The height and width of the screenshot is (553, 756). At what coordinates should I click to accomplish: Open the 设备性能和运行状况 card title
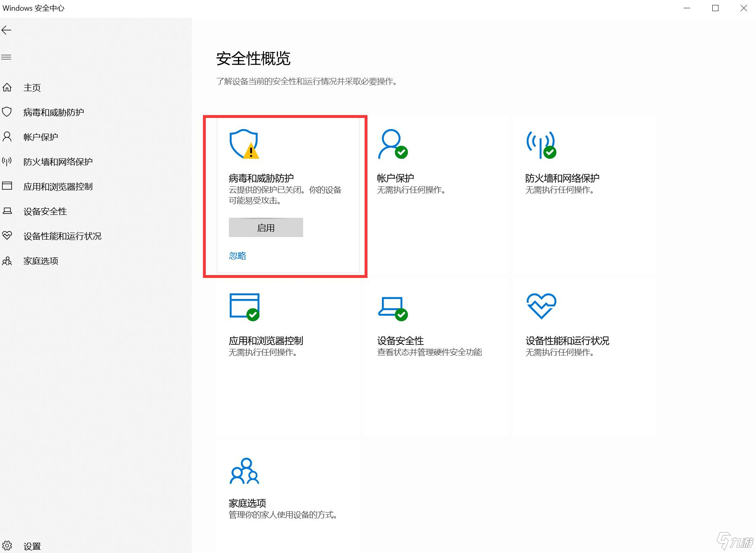[567, 341]
